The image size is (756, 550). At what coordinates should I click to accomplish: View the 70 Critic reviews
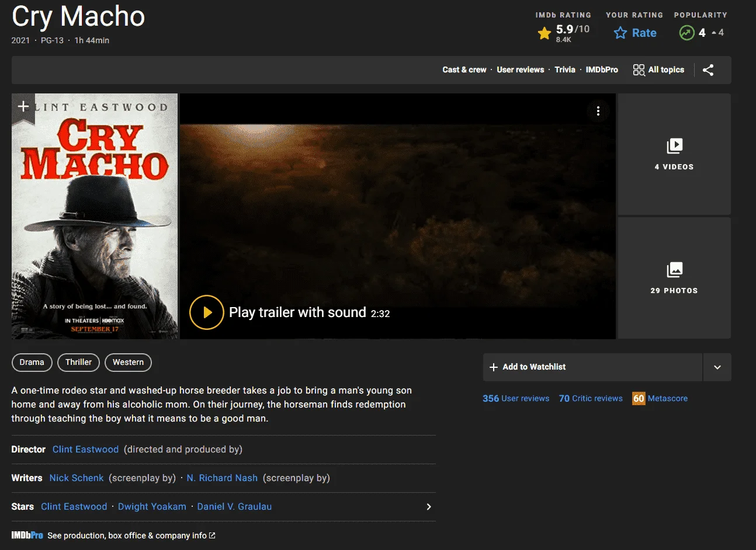(591, 399)
